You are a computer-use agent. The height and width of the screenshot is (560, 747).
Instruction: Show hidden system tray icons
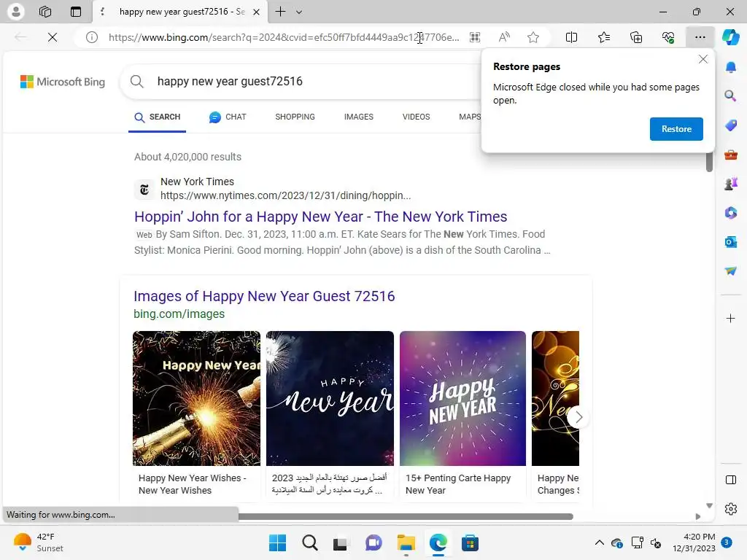tap(600, 542)
